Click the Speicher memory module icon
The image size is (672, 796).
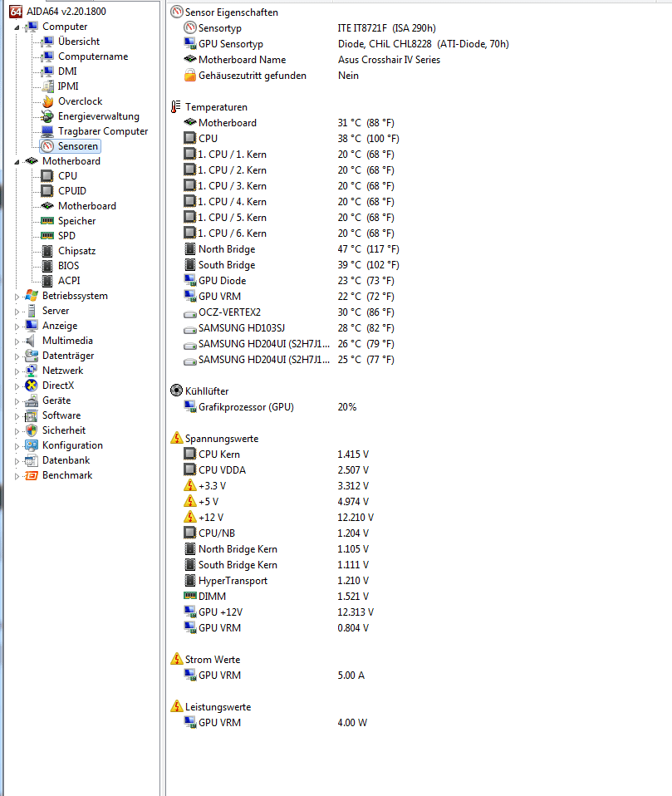click(47, 221)
